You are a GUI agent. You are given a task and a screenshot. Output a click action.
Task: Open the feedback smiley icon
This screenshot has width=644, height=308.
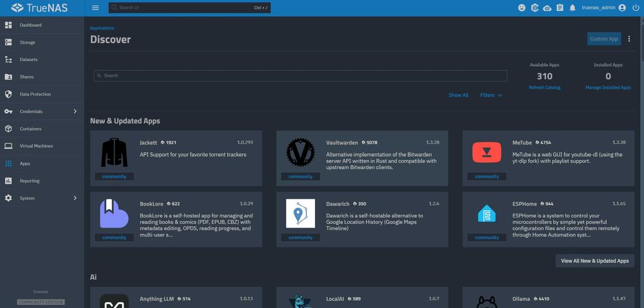[x=522, y=8]
